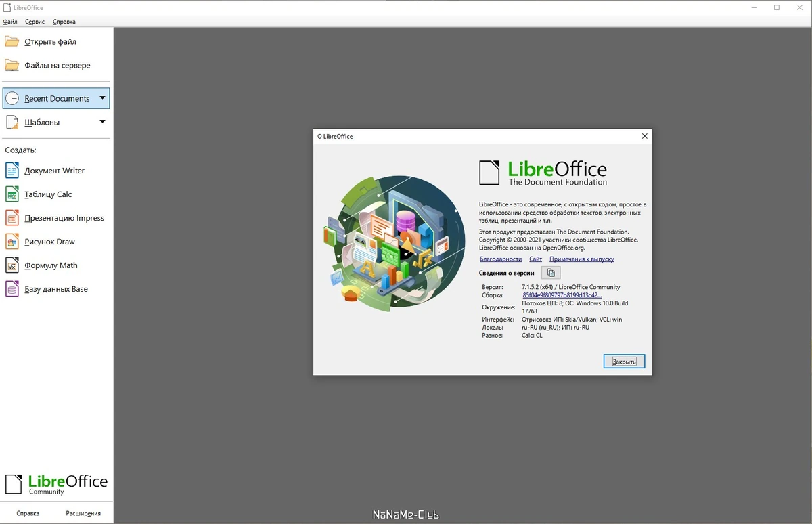Click LibreOffice logo in the About dialog

point(543,173)
